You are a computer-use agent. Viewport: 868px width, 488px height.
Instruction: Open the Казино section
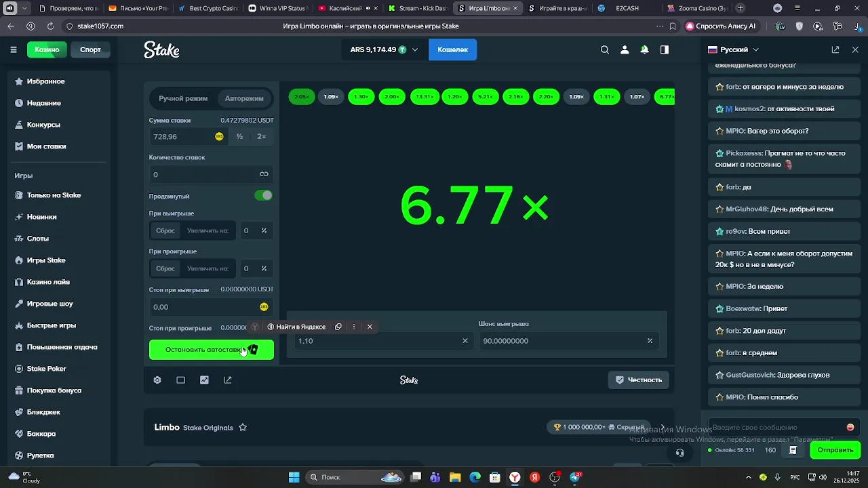point(47,49)
